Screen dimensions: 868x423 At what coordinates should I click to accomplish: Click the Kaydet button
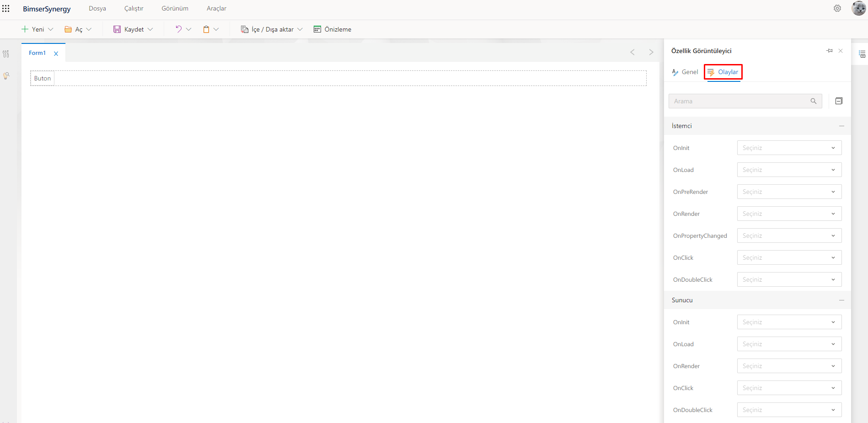[x=129, y=29]
